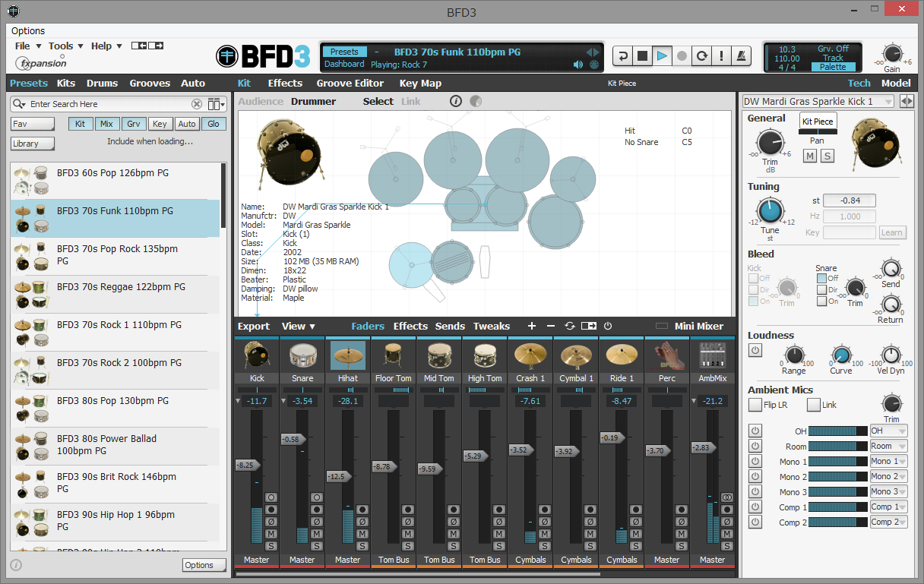
Task: Click the toggle-panels icon beside Help
Action: tap(147, 46)
